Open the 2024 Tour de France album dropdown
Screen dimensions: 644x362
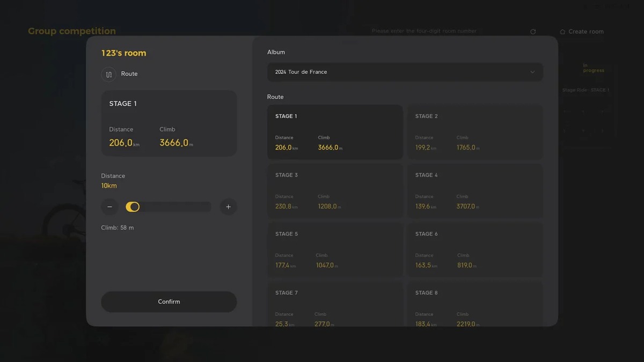pos(405,72)
